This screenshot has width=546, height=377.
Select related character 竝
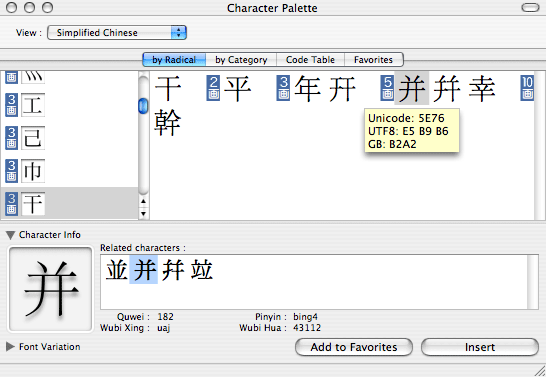tap(202, 270)
